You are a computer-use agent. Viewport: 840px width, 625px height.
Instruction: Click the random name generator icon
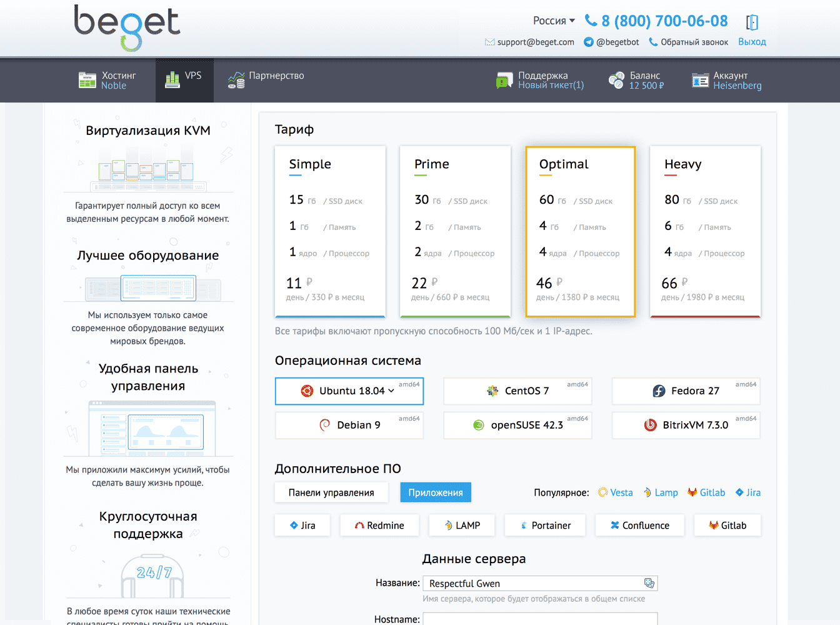pyautogui.click(x=649, y=583)
